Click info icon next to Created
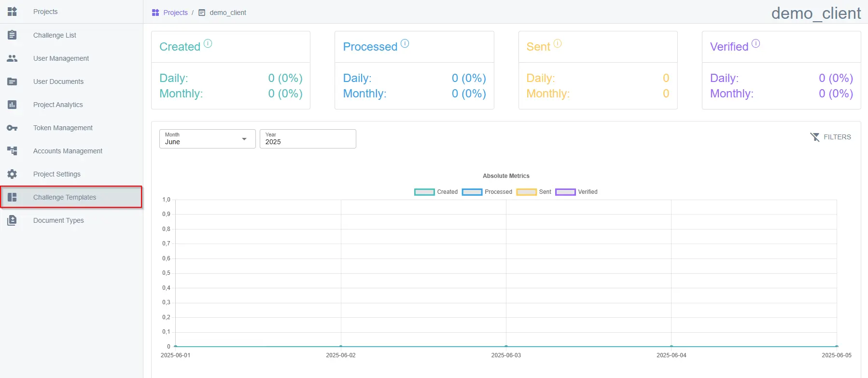Viewport: 868px width, 378px height. [x=208, y=43]
